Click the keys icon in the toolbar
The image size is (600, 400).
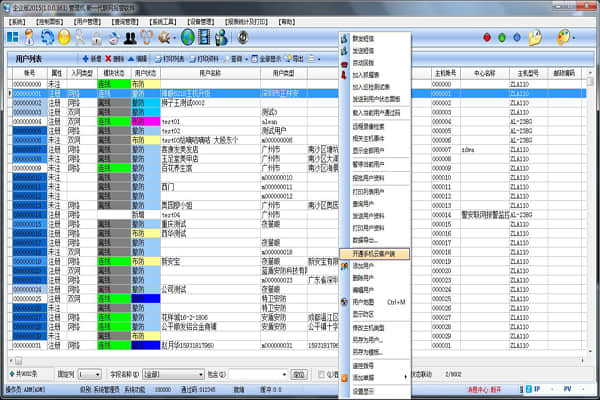(80, 38)
